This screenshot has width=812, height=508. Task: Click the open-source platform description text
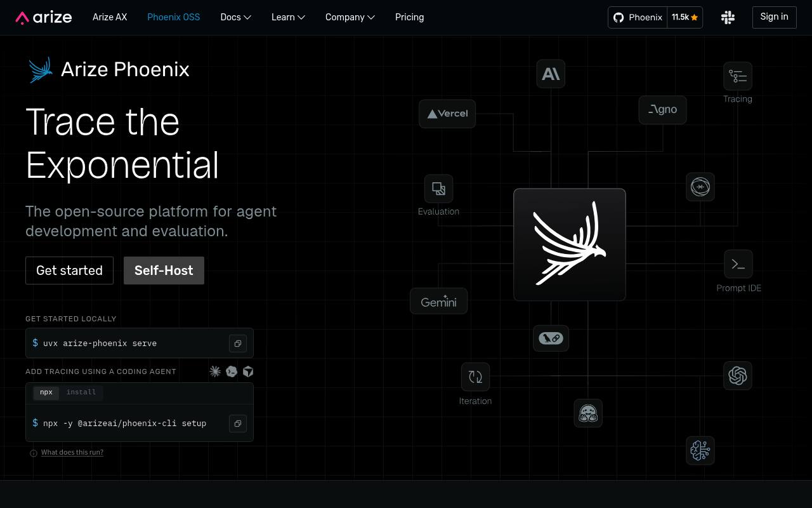(x=151, y=221)
